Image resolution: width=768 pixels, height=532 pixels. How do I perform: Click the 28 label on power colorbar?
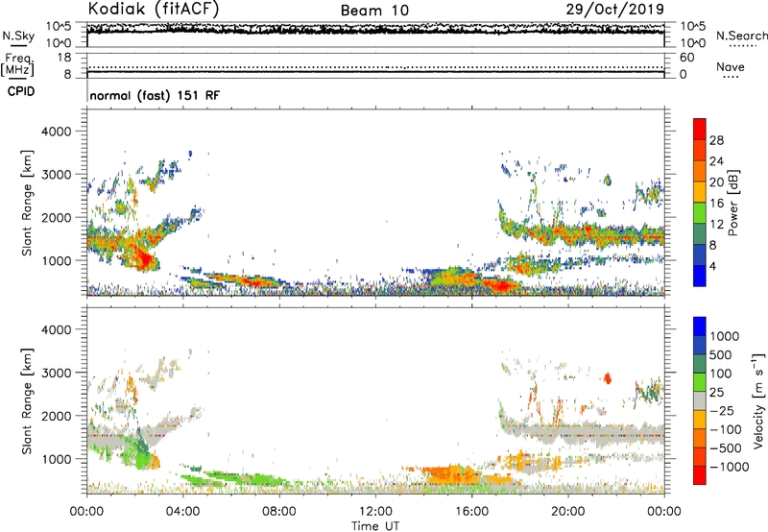tap(716, 140)
